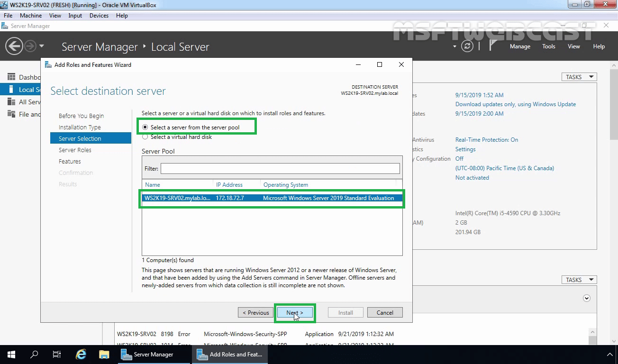Expand the events section chevron

click(x=587, y=298)
